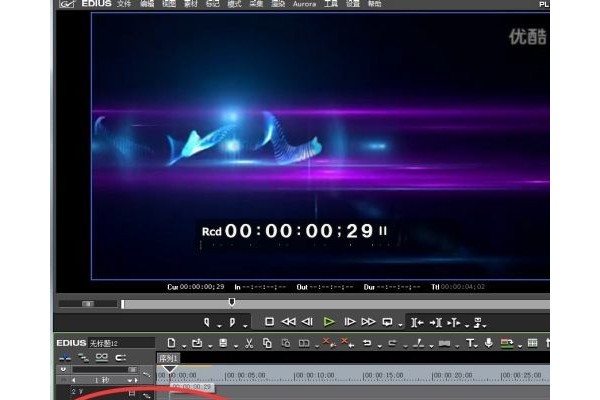Step back one frame
Screen dimensions: 600x400
click(x=307, y=322)
